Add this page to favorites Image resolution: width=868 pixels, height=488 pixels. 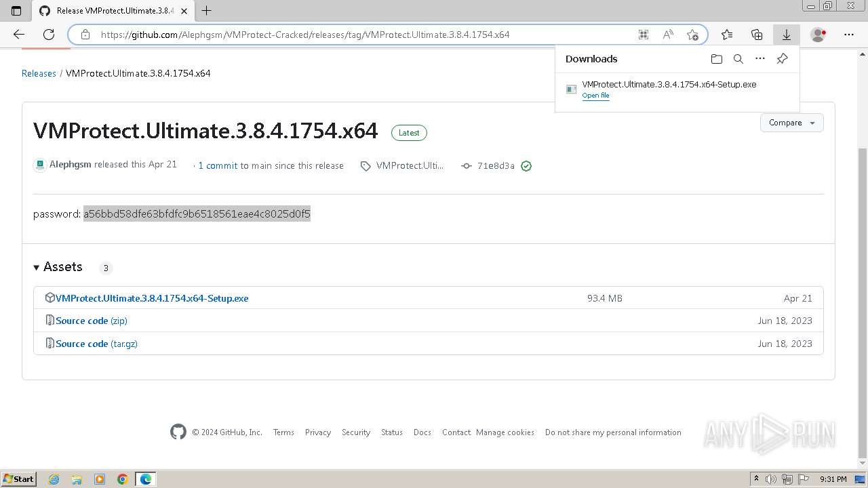(x=692, y=35)
